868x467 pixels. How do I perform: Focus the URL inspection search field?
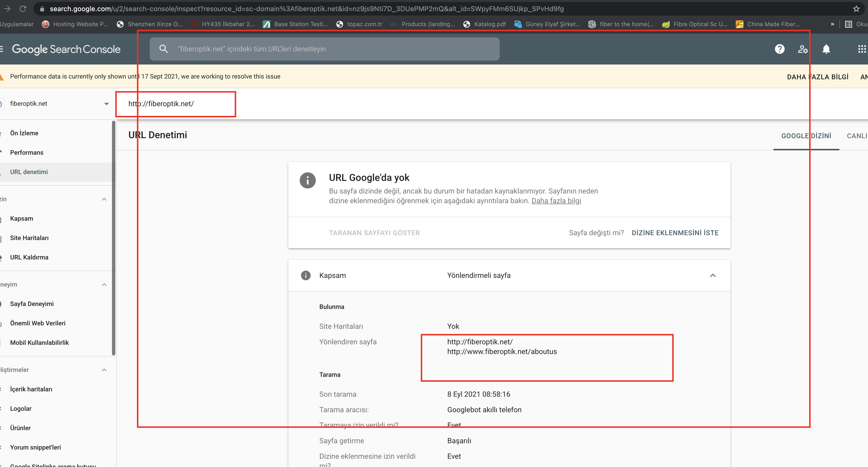pyautogui.click(x=324, y=49)
